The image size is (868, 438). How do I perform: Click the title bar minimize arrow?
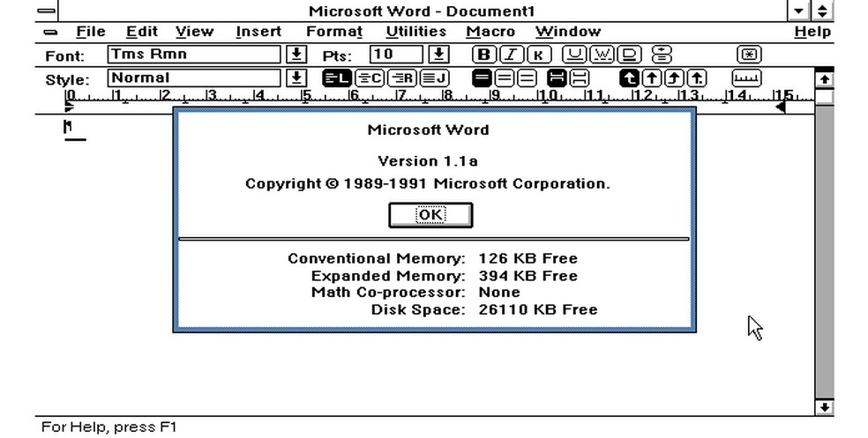click(x=797, y=11)
